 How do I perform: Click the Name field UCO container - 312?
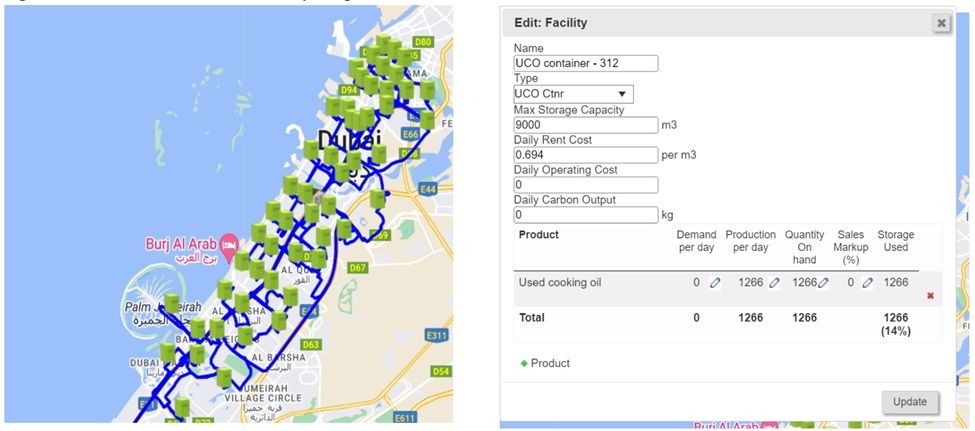[x=586, y=63]
